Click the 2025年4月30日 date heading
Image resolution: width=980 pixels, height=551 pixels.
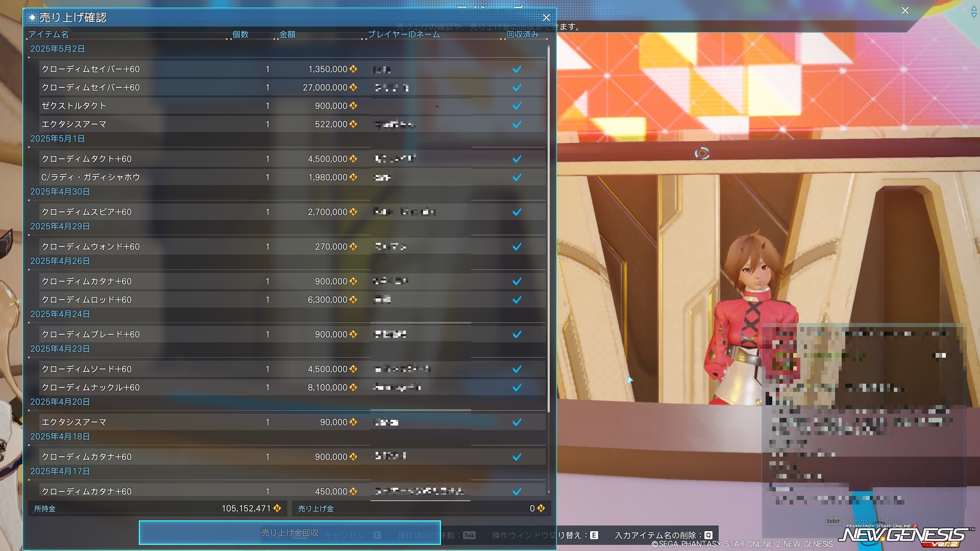(x=60, y=191)
